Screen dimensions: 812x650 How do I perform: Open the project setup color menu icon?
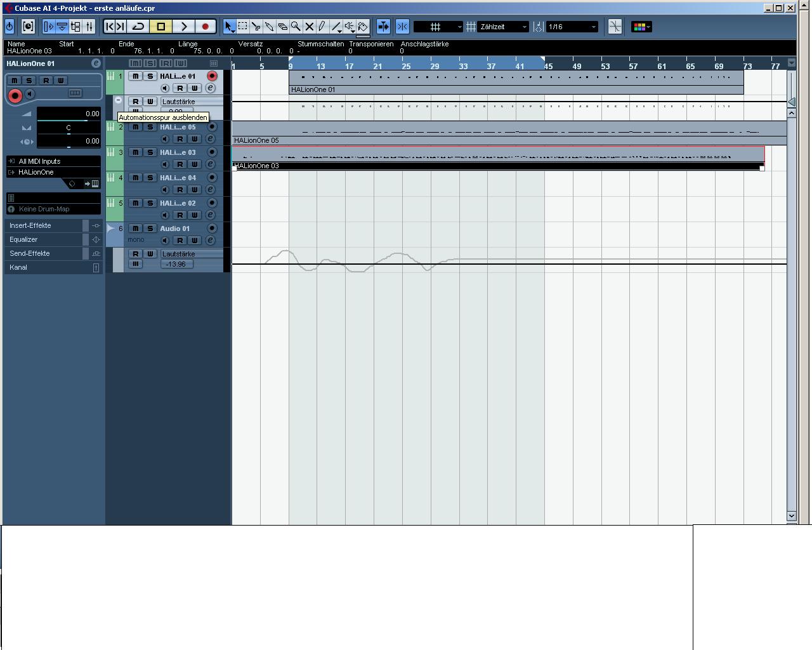641,27
